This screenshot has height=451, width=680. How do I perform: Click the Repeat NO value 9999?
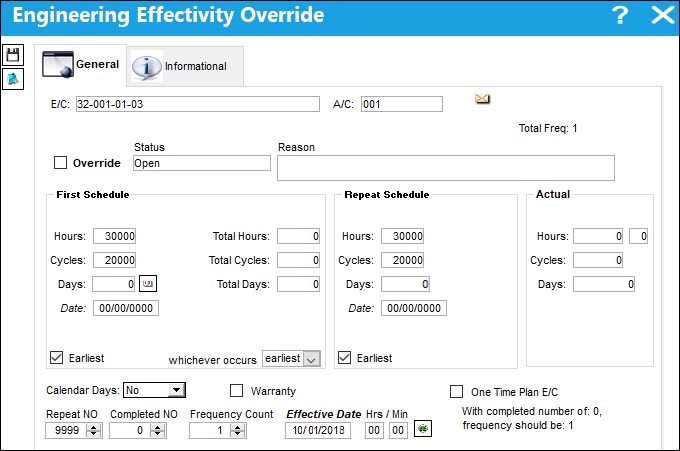66,430
